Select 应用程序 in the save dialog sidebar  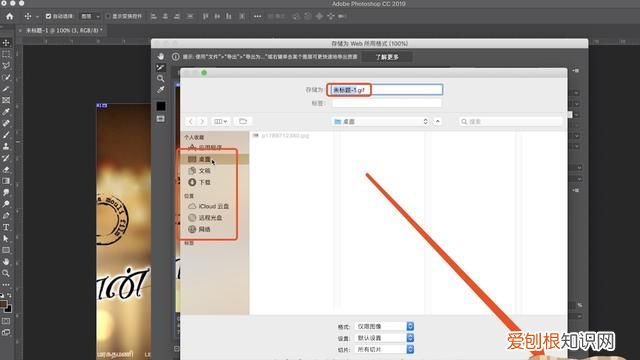click(x=215, y=147)
